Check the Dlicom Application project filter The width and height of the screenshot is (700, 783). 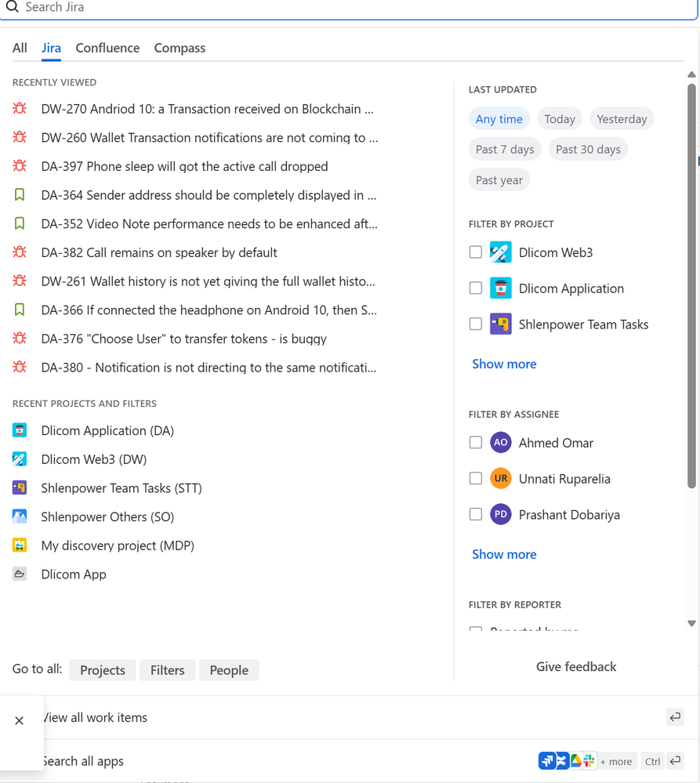point(476,288)
